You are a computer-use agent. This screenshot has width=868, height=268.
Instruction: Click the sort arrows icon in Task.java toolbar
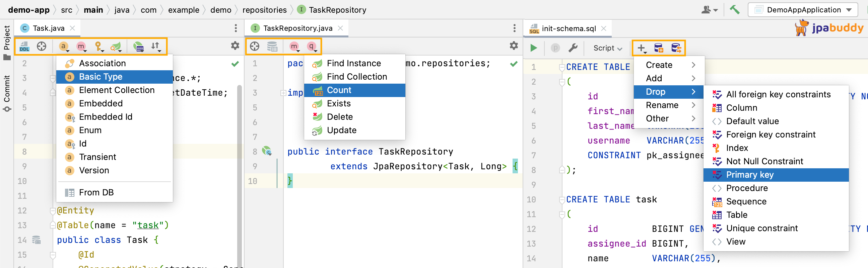(x=156, y=46)
